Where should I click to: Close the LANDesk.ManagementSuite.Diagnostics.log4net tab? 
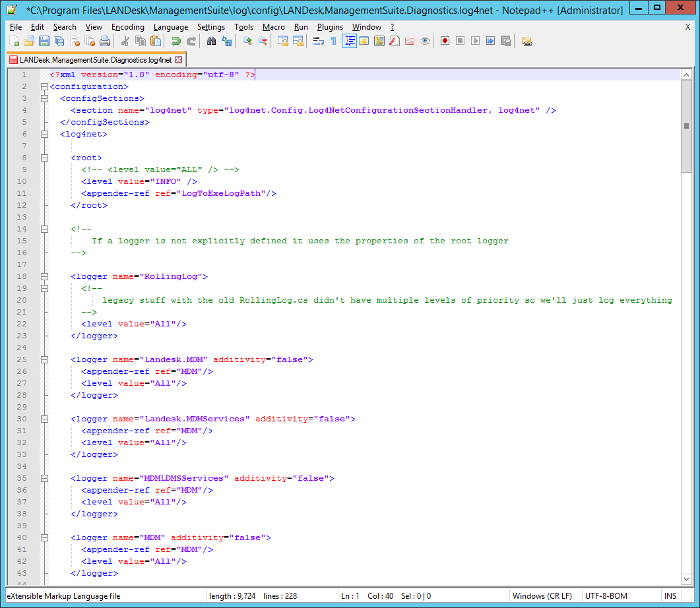point(178,59)
